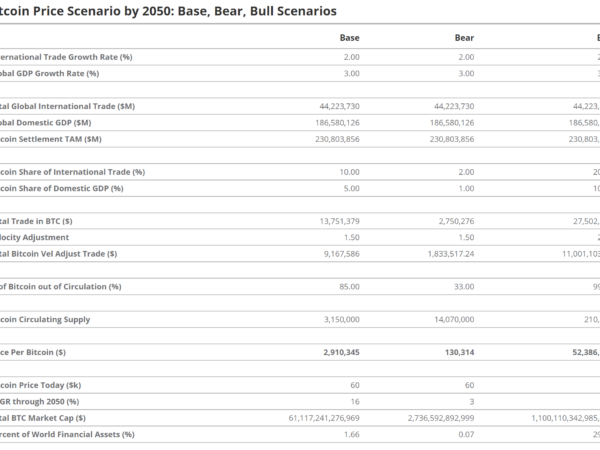
Task: Click the Bitcoin Price Scenario by 2050 title
Action: click(168, 11)
